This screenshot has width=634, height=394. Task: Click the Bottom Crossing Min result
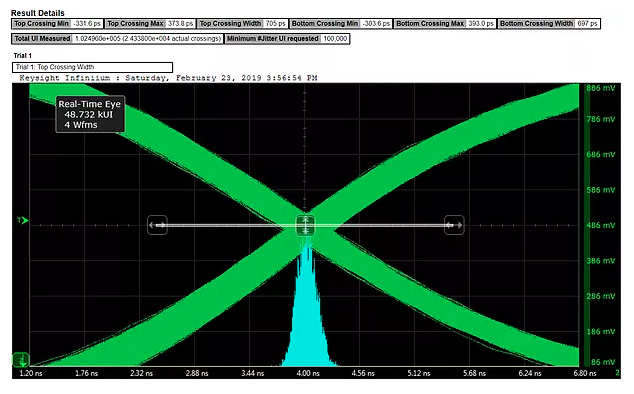[x=340, y=23]
